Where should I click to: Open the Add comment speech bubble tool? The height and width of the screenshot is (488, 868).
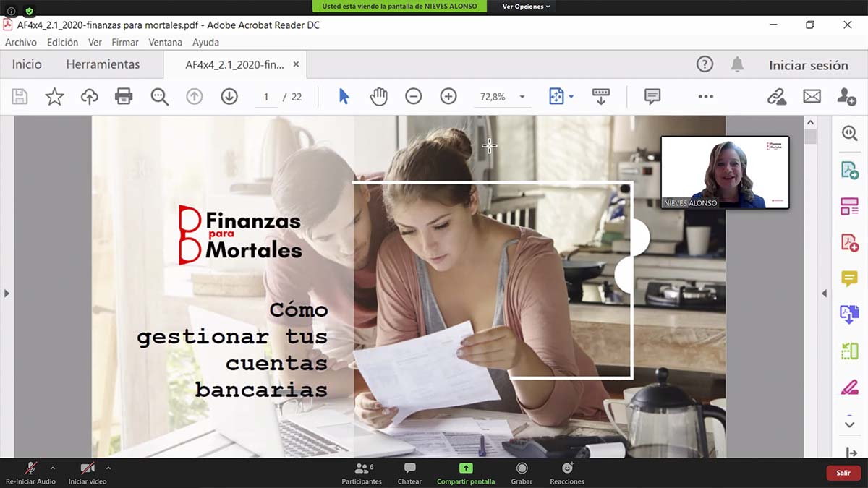click(652, 96)
